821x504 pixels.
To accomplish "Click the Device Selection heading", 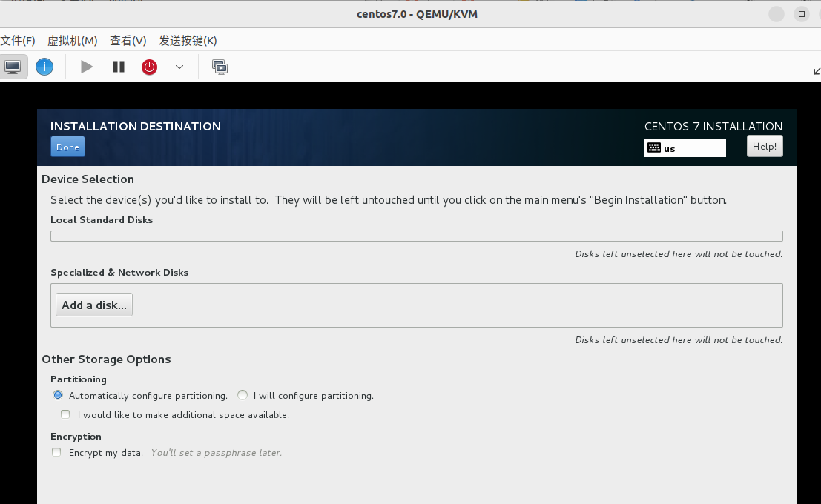I will coord(88,179).
